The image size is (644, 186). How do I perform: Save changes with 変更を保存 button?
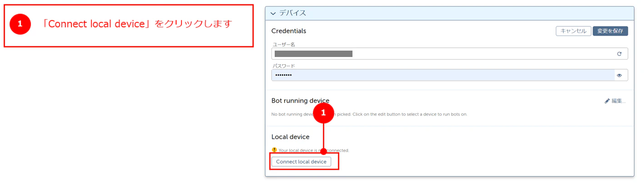click(x=610, y=31)
